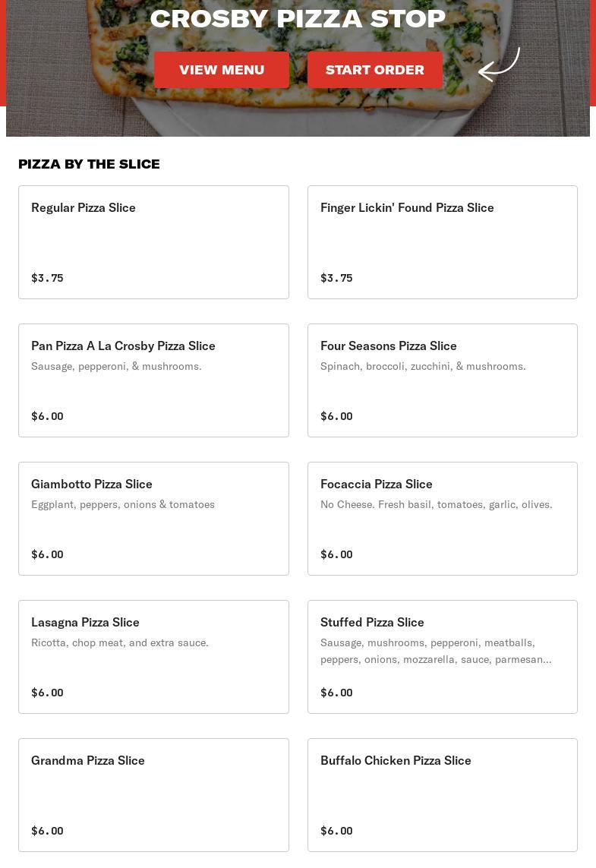Select the Grandma Pizza Slice item
The height and width of the screenshot is (868, 596).
tap(153, 794)
